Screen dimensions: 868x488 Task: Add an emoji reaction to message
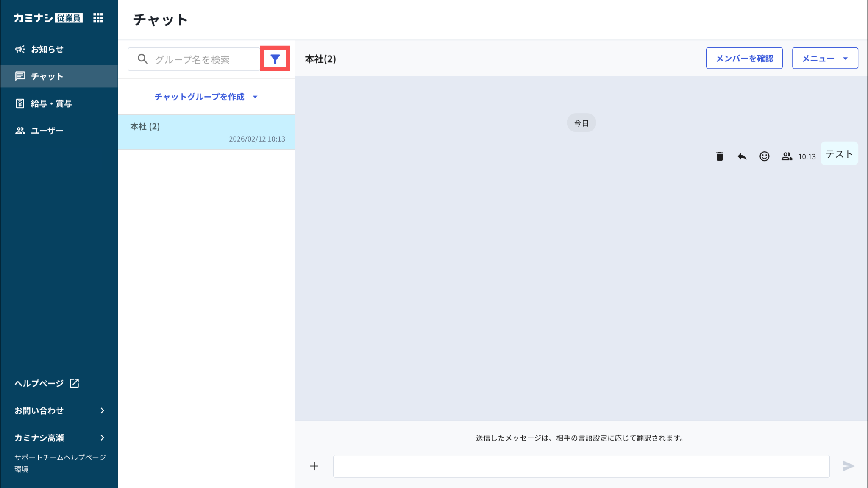(x=764, y=156)
